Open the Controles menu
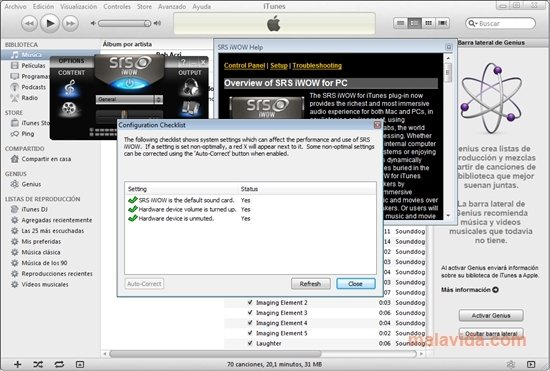 [117, 6]
